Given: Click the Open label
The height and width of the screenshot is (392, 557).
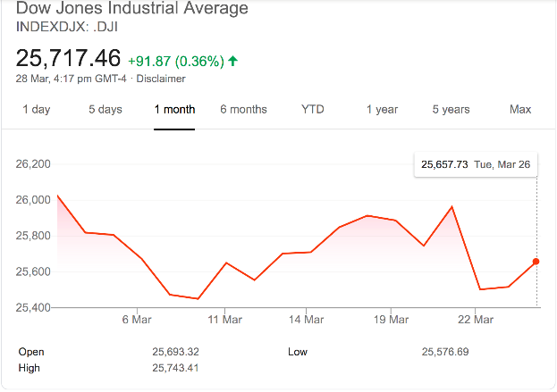Looking at the screenshot, I should (x=31, y=352).
